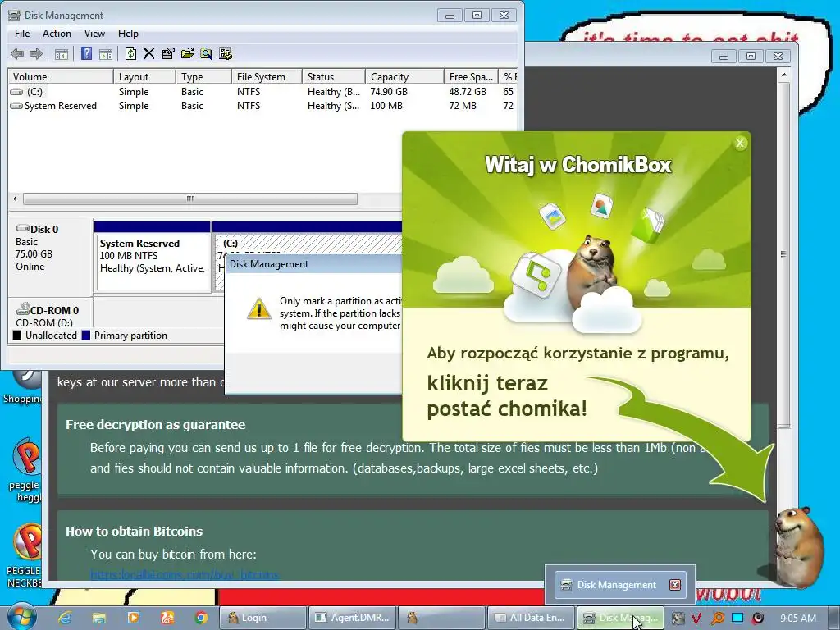Image resolution: width=840 pixels, height=630 pixels.
Task: Switch to the Agent.DMR taskbar window
Action: pos(353,618)
